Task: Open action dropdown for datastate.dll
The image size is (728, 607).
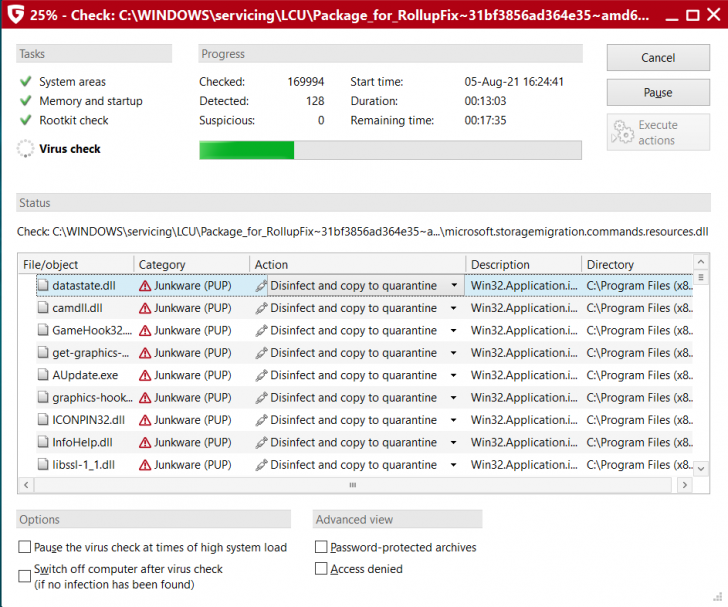Action: point(454,285)
